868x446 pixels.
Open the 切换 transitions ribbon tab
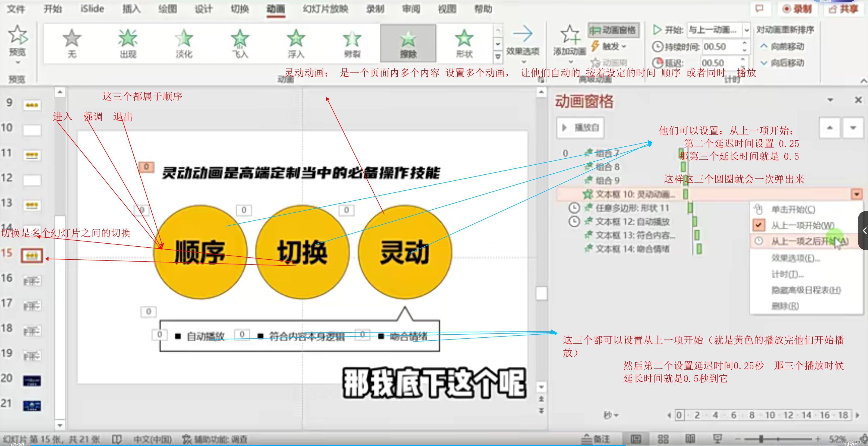tap(240, 9)
